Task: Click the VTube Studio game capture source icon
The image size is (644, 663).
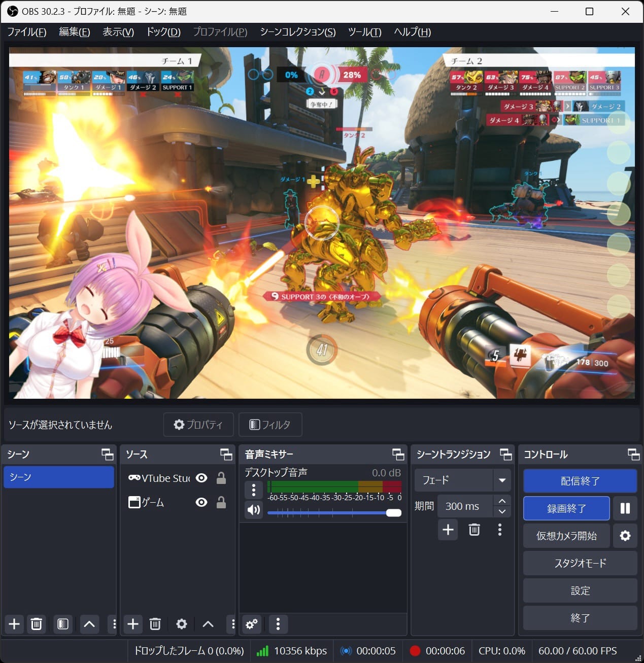Action: point(134,478)
